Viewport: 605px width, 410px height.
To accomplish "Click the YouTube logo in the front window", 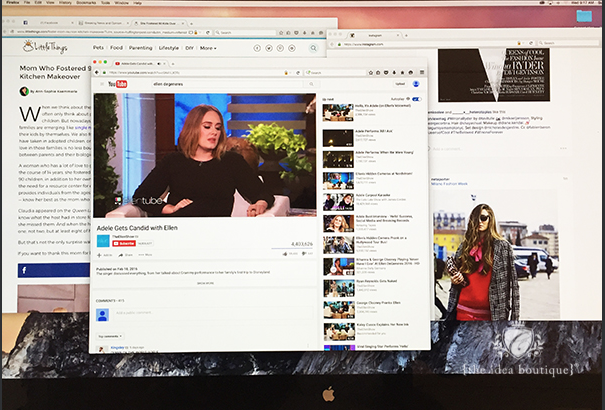I will 118,84.
